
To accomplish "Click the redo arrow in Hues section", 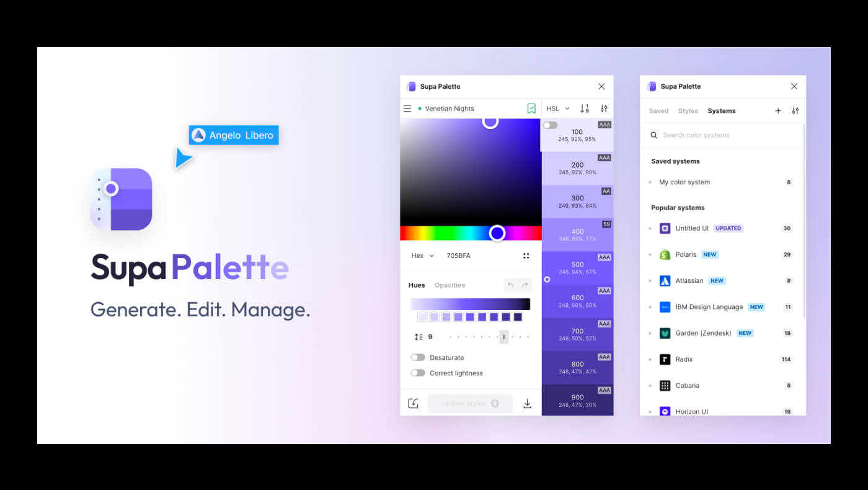I will (525, 285).
